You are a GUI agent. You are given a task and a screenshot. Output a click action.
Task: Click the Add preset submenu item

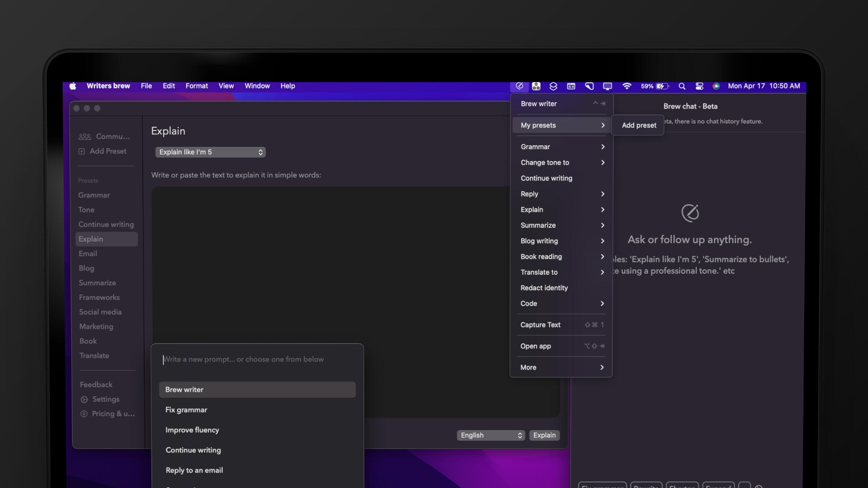[x=639, y=125]
